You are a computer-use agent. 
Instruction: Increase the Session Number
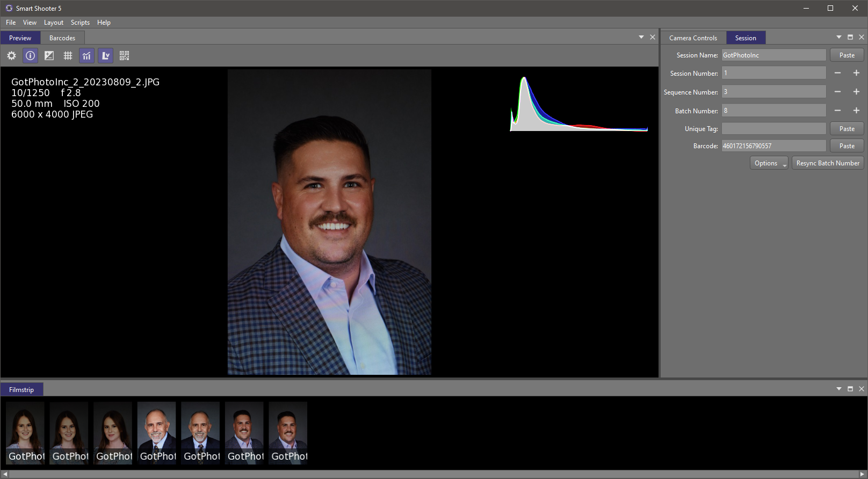[856, 73]
